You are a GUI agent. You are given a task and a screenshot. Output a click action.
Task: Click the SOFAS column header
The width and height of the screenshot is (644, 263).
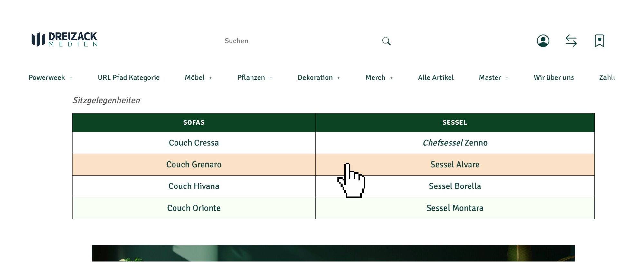[x=194, y=122]
